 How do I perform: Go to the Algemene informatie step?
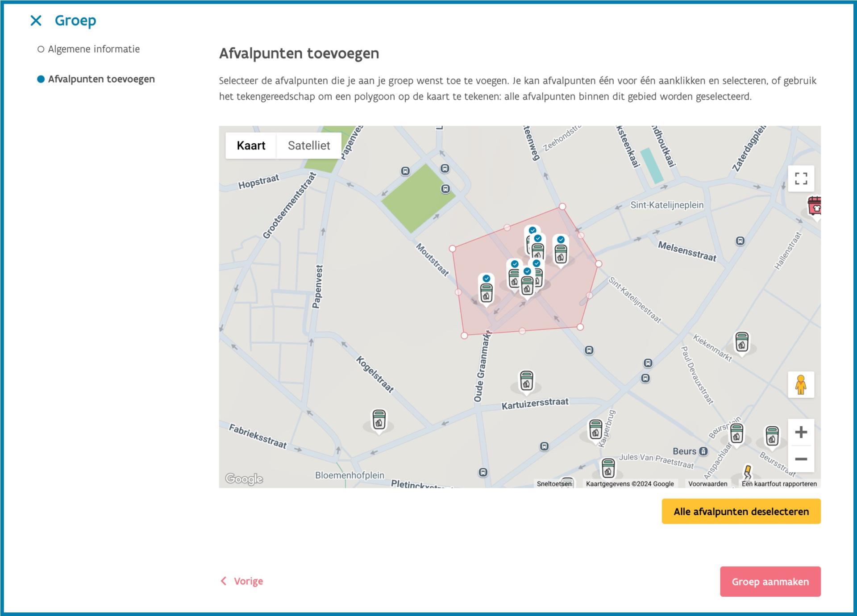(89, 49)
